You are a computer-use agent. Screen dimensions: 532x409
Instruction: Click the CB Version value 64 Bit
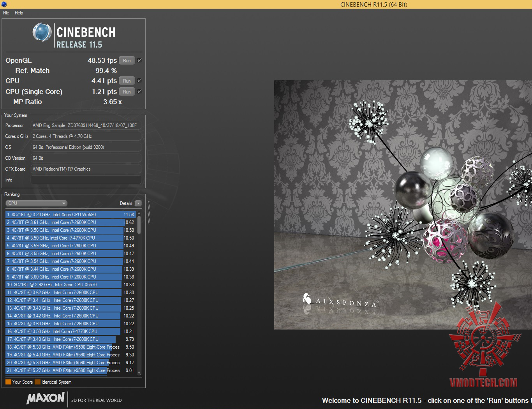point(86,158)
